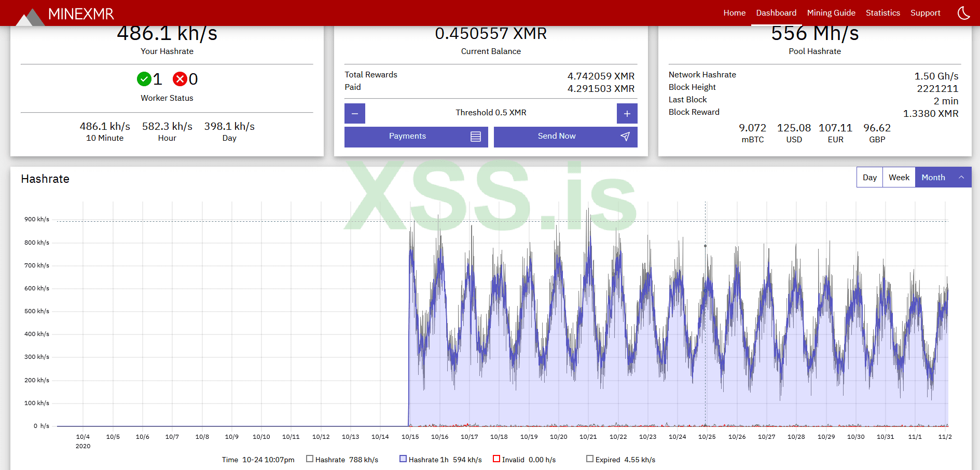980x470 pixels.
Task: Select Month range for chart
Action: point(933,178)
